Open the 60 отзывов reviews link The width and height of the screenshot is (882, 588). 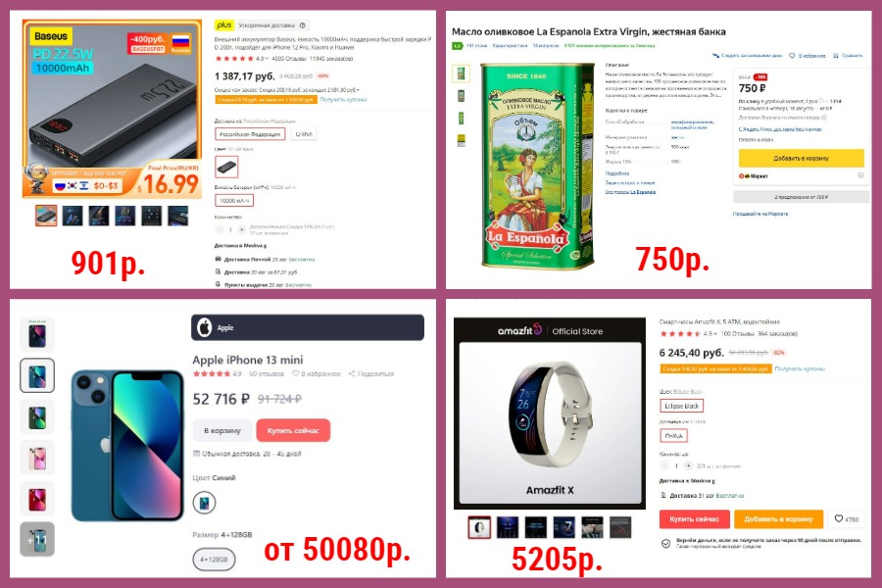click(266, 373)
